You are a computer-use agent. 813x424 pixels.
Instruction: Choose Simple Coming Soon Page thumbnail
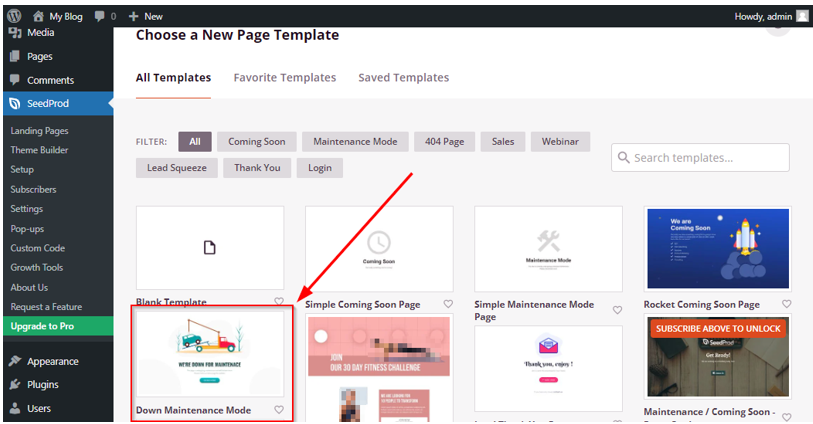(379, 249)
